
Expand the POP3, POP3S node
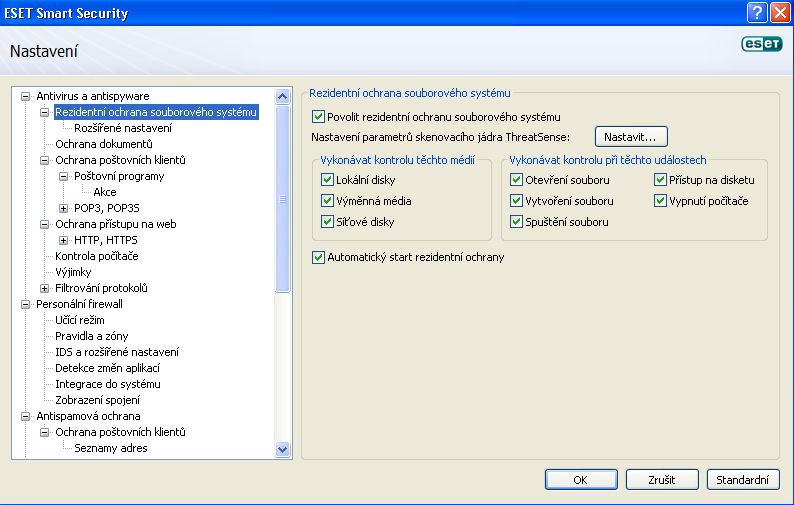pos(63,208)
